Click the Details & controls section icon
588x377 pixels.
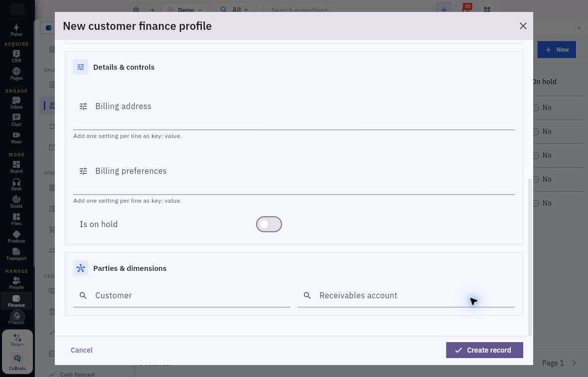81,67
